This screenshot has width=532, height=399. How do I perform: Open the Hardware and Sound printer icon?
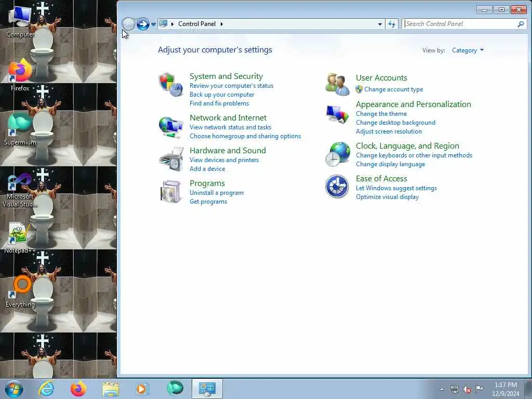coord(171,159)
